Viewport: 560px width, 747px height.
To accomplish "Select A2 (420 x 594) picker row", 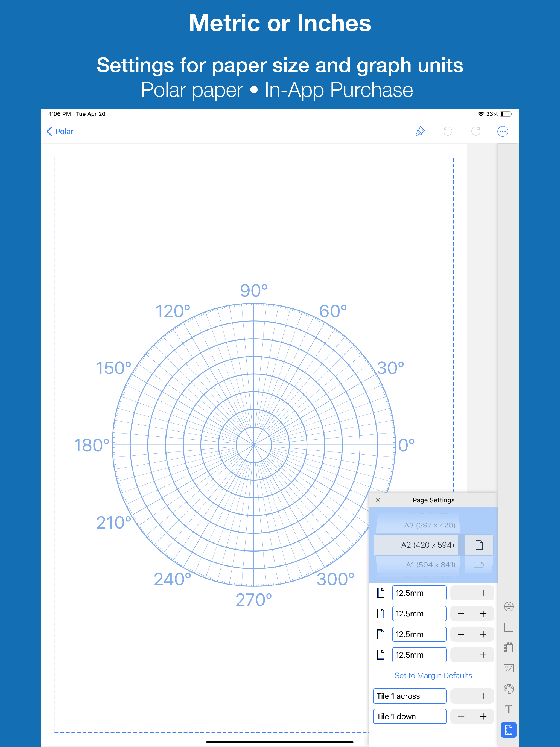I will tap(427, 545).
